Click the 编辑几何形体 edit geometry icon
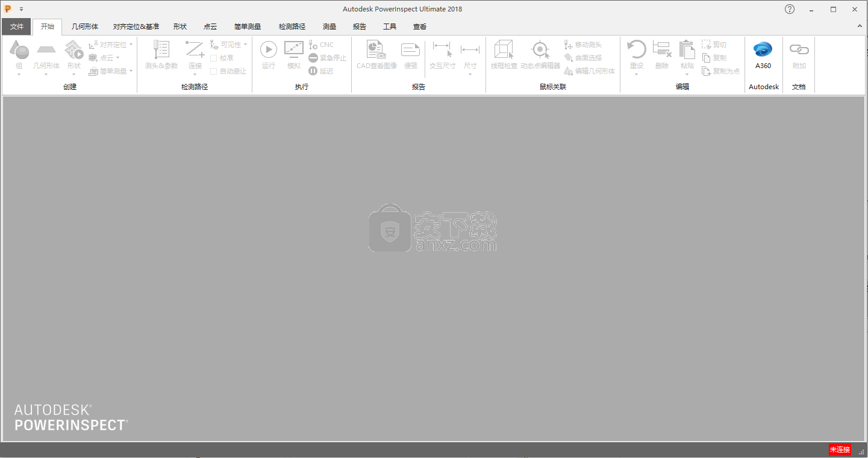The width and height of the screenshot is (868, 458). click(x=568, y=71)
